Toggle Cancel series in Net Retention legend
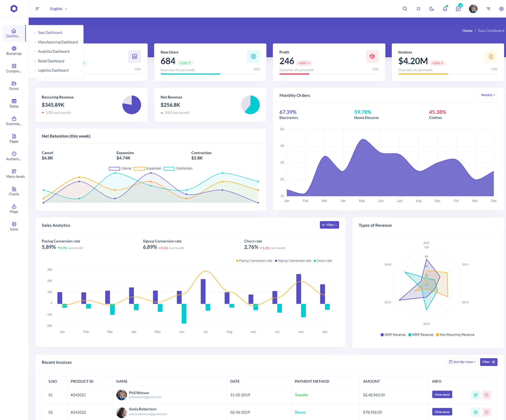506x420 pixels. coord(120,168)
